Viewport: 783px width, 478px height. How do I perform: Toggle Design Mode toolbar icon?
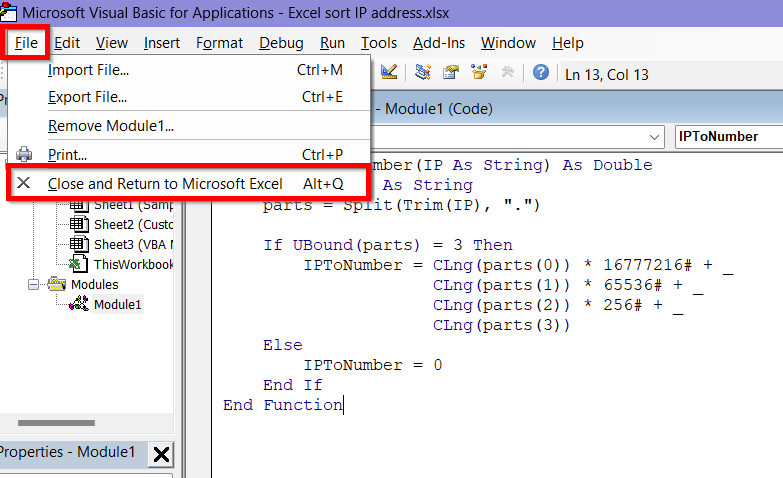tap(389, 72)
